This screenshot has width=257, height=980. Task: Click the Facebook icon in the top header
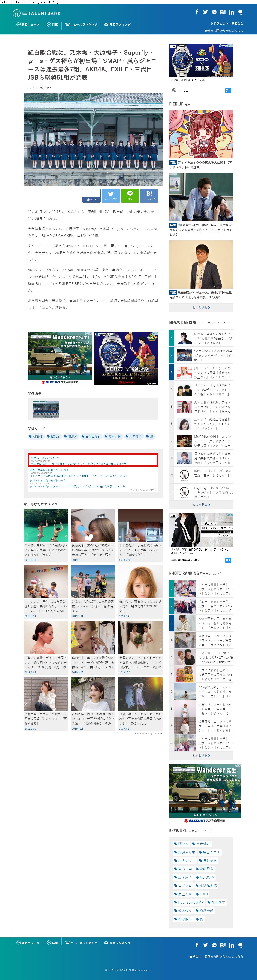pos(197,12)
